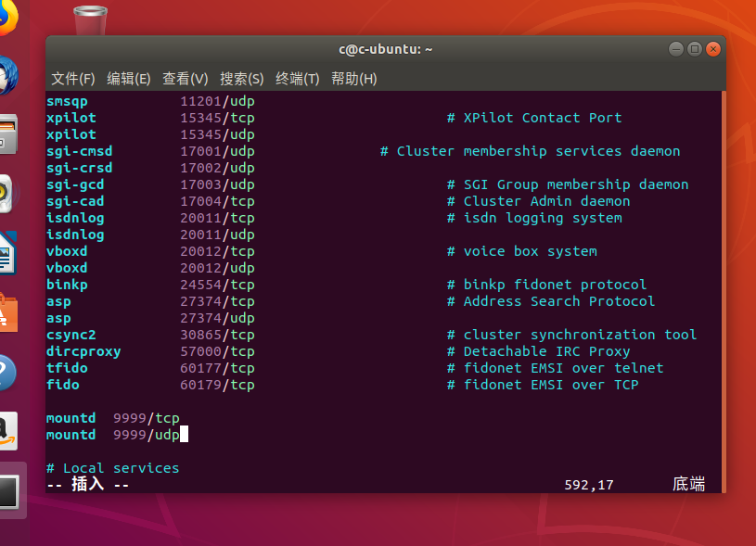Click the cursor after mountd 9999/udp
This screenshot has width=756, height=546.
[x=185, y=435]
